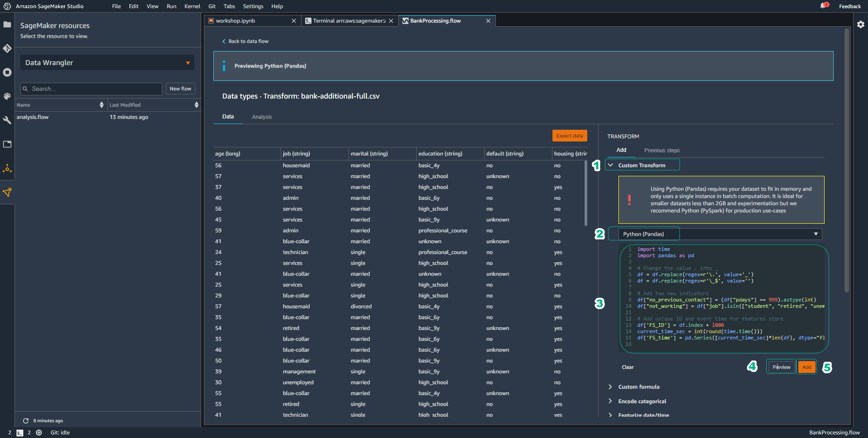Click the back arrow beside Back to data flow

click(x=224, y=41)
